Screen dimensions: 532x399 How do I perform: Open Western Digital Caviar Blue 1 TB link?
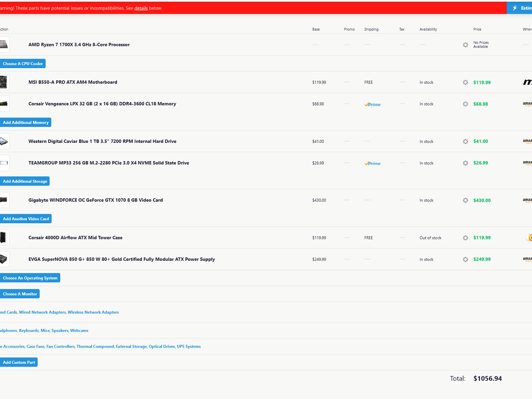[102, 141]
